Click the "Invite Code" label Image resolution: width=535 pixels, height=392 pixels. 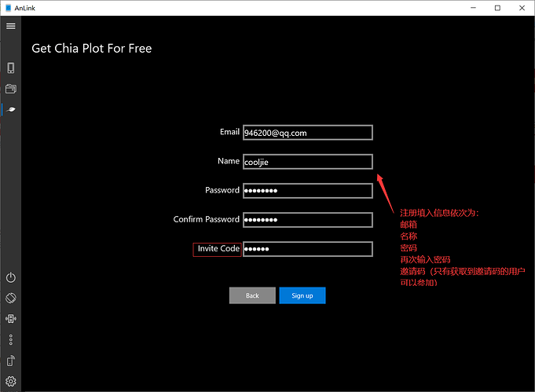tap(218, 248)
